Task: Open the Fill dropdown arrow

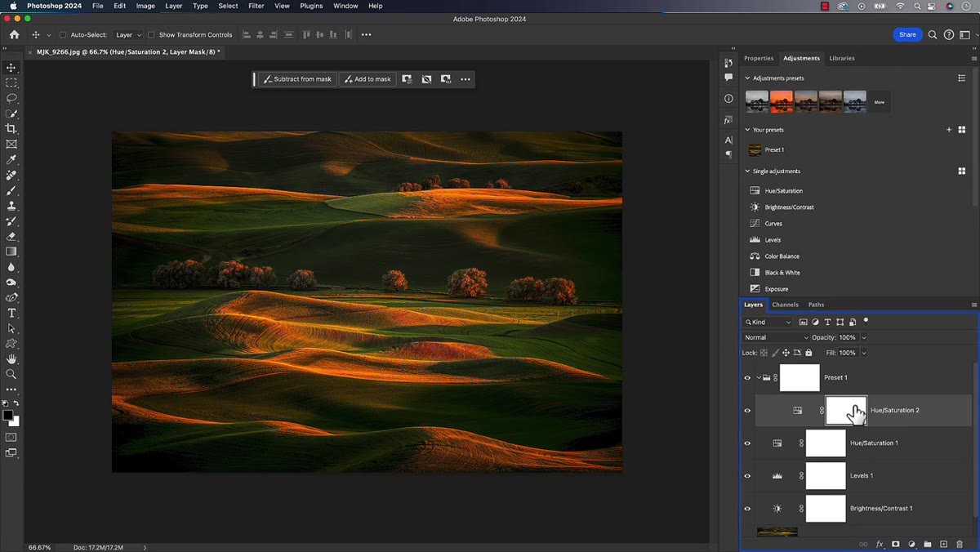Action: [864, 353]
